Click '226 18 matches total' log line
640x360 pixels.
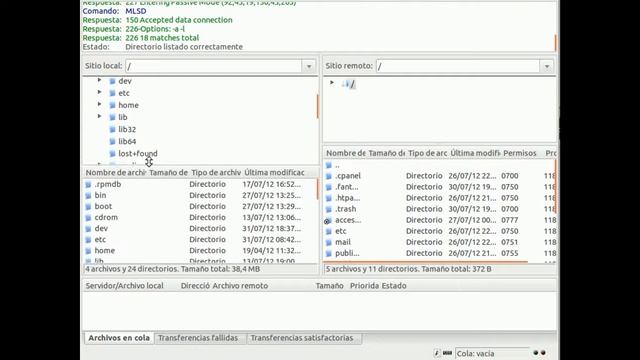(x=162, y=38)
